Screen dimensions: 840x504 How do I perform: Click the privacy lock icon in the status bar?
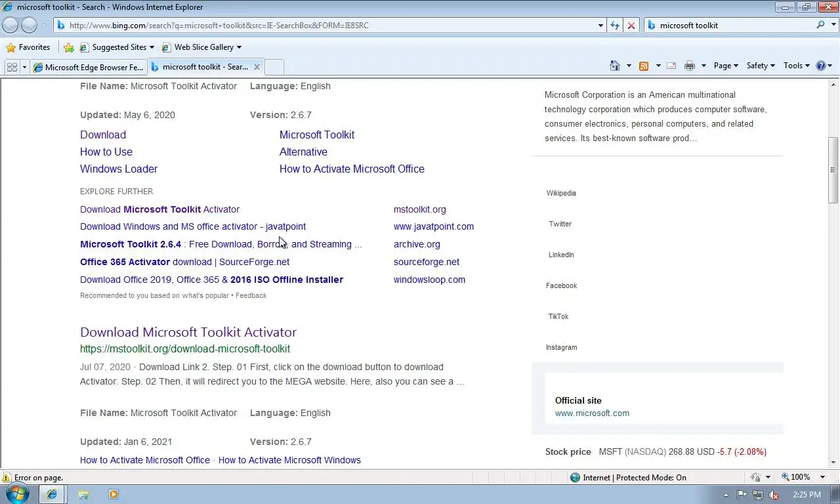(755, 477)
